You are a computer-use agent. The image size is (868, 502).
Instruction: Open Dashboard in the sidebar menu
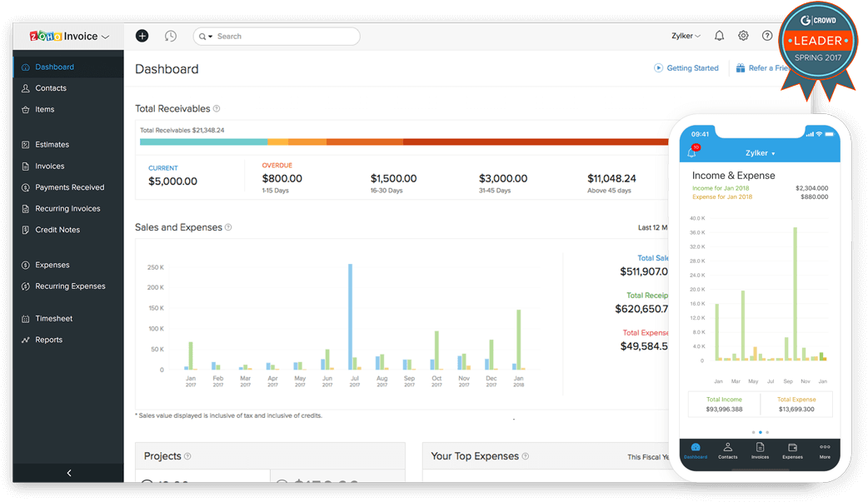pyautogui.click(x=68, y=67)
